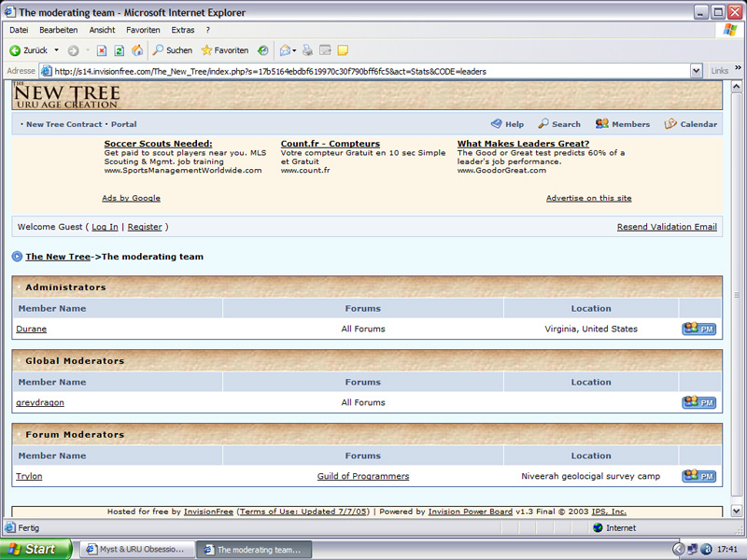Screen dimensions: 747x560
Task: Go to the Home page icon
Action: (137, 50)
